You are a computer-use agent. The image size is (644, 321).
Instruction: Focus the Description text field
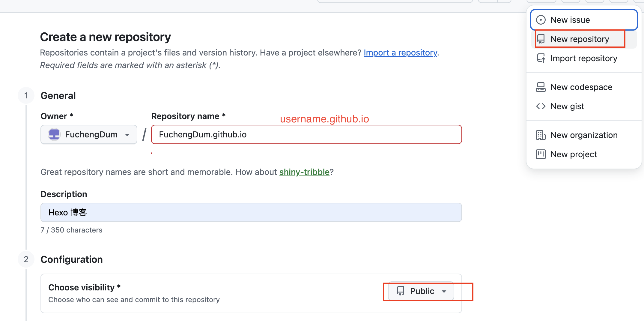tap(251, 212)
